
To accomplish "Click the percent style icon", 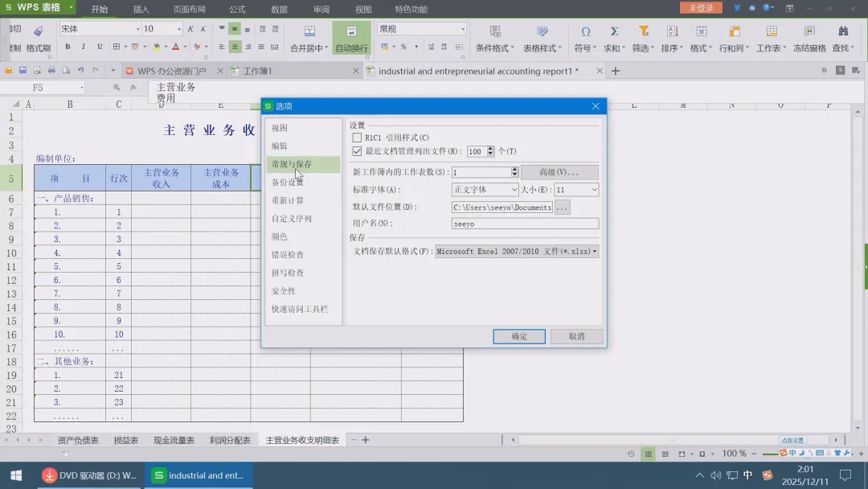I will click(403, 47).
